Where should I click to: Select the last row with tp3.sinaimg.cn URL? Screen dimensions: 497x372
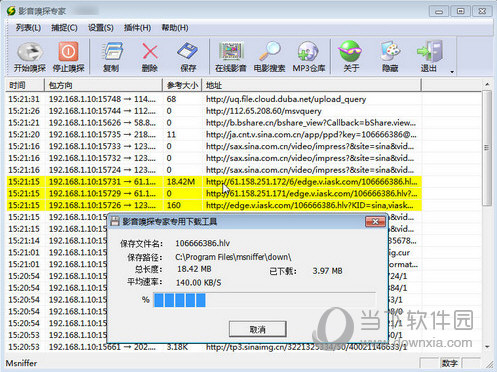click(214, 347)
